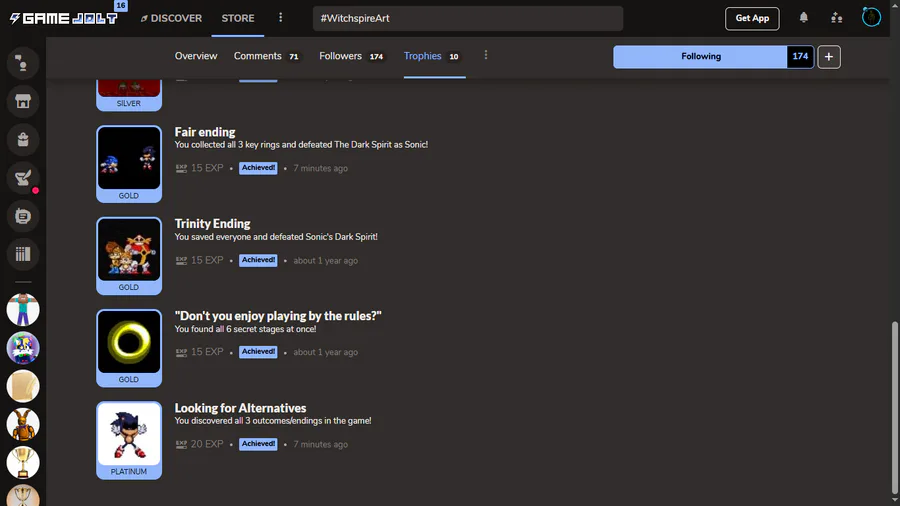This screenshot has height=506, width=900.
Task: Open the user avatar menu
Action: click(871, 17)
